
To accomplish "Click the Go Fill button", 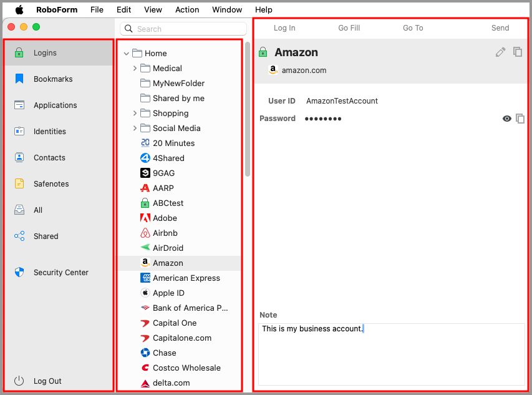I will [349, 28].
